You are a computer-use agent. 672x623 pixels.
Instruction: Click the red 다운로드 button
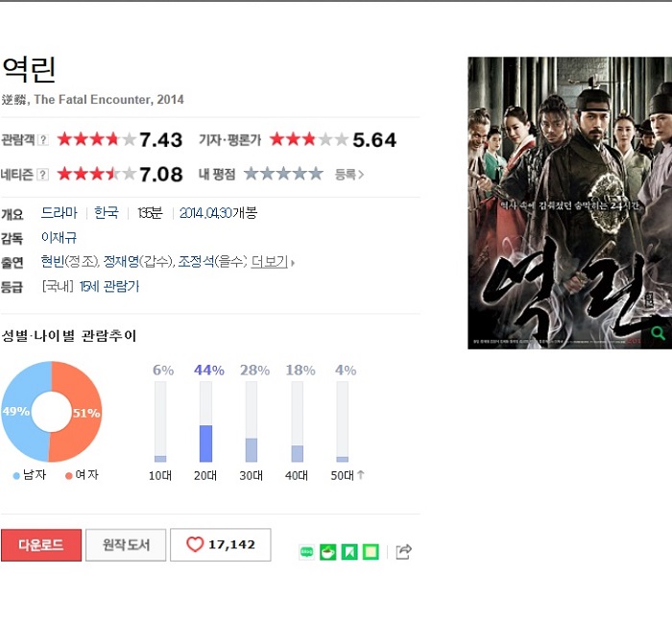(41, 545)
